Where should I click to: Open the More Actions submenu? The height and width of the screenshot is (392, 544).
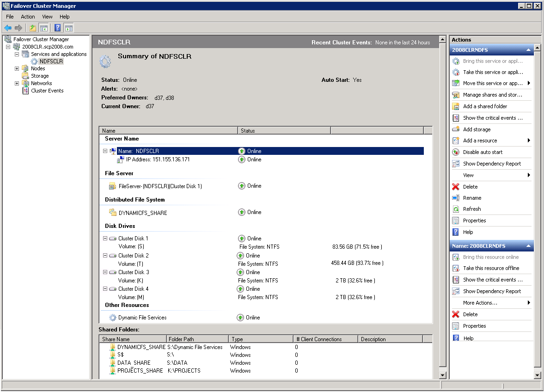[480, 303]
